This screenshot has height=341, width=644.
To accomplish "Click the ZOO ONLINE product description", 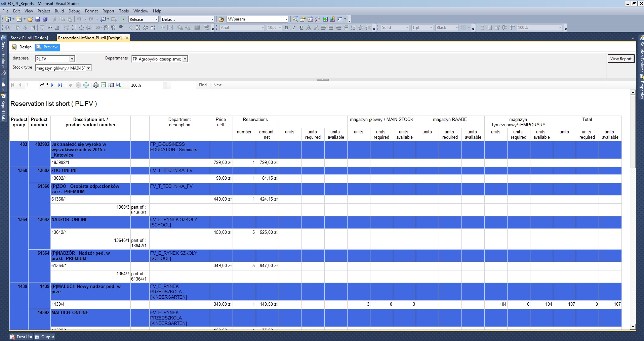I will click(x=65, y=171).
